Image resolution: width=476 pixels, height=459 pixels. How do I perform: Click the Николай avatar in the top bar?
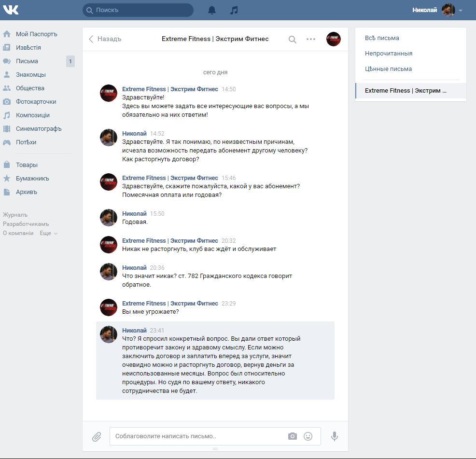tap(448, 10)
